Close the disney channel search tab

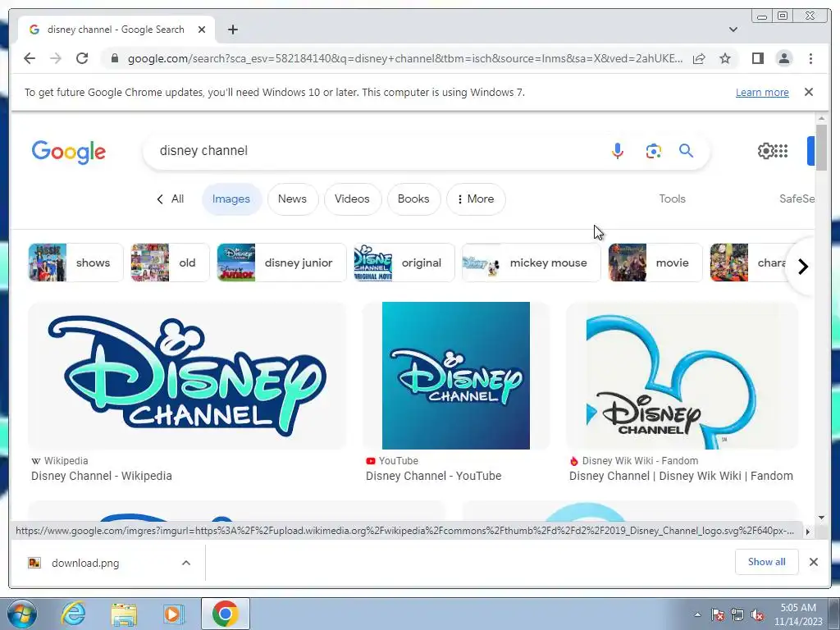click(x=202, y=30)
